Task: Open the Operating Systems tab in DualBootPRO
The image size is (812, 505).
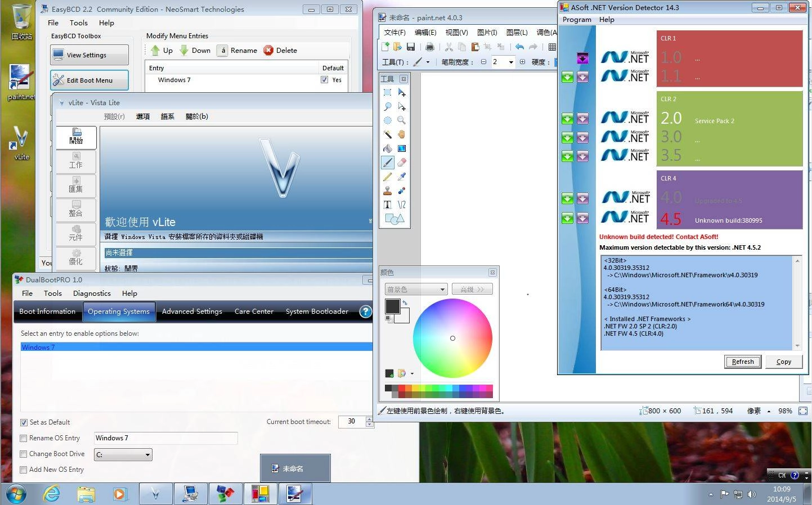Action: [119, 312]
